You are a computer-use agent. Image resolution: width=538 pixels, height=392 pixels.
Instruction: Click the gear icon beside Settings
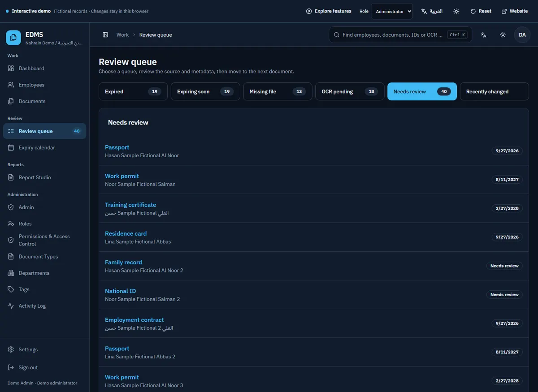point(11,349)
